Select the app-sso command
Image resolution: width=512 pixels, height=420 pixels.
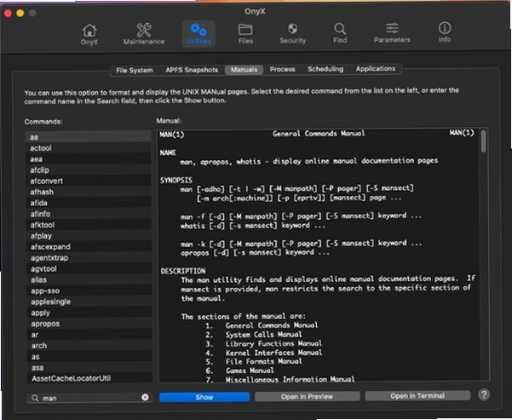click(89, 291)
